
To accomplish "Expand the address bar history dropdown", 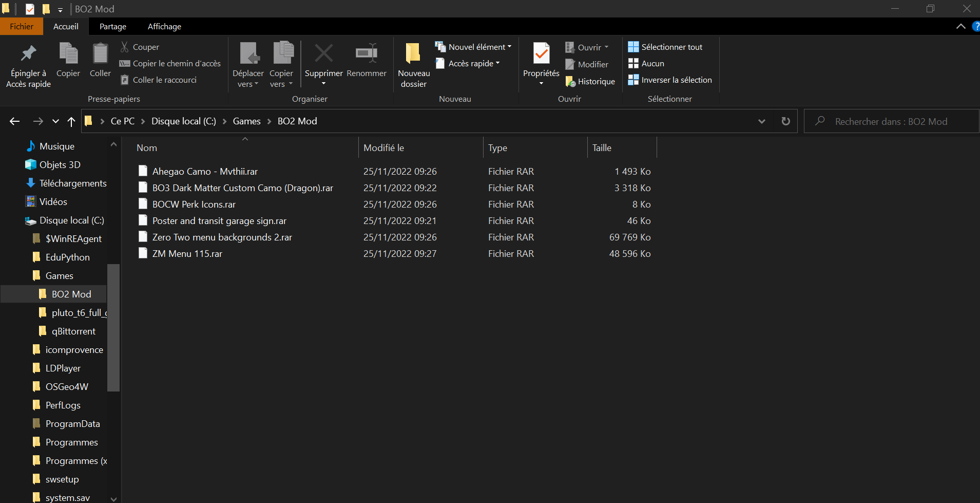I will click(x=762, y=121).
